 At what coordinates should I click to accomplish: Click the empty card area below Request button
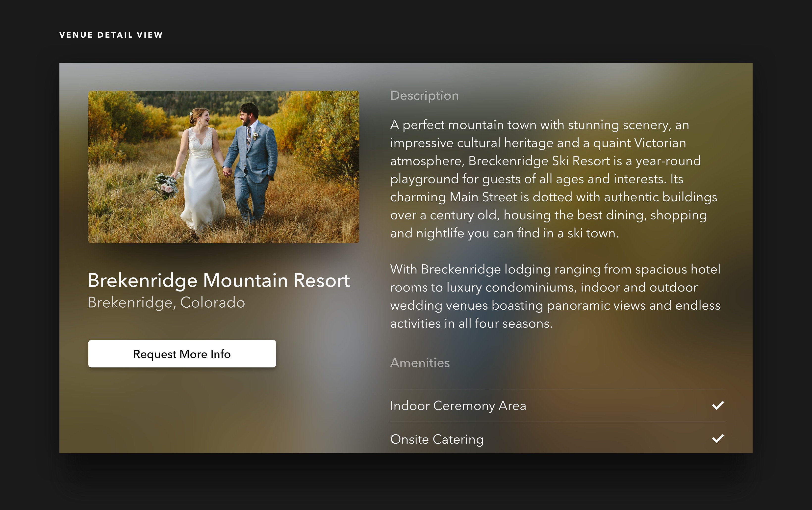pos(182,411)
